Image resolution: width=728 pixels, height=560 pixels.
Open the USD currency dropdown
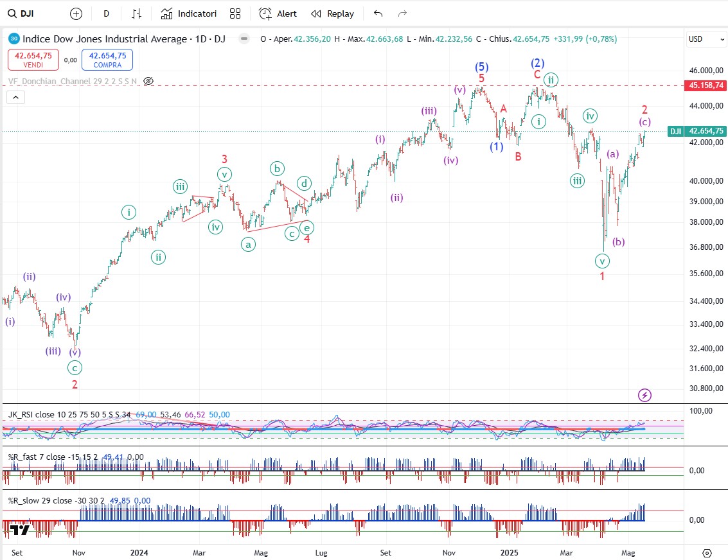pos(706,39)
